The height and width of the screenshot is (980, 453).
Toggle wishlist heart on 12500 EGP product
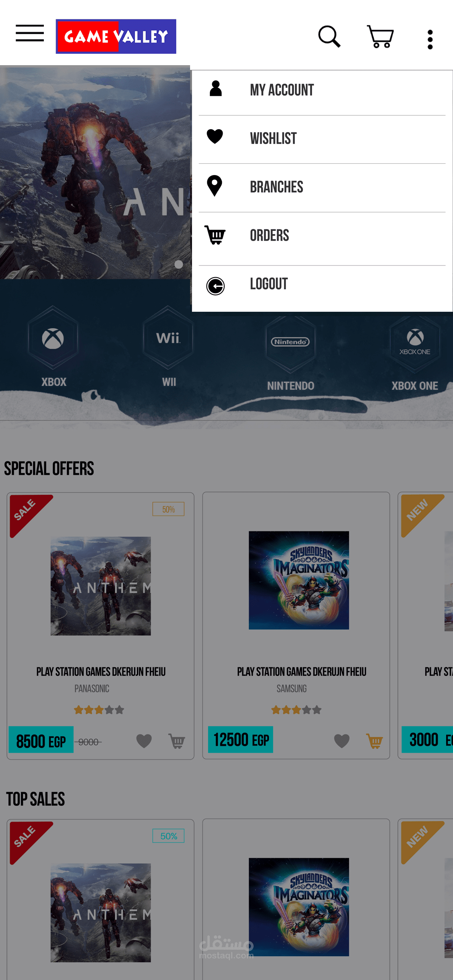click(x=342, y=741)
